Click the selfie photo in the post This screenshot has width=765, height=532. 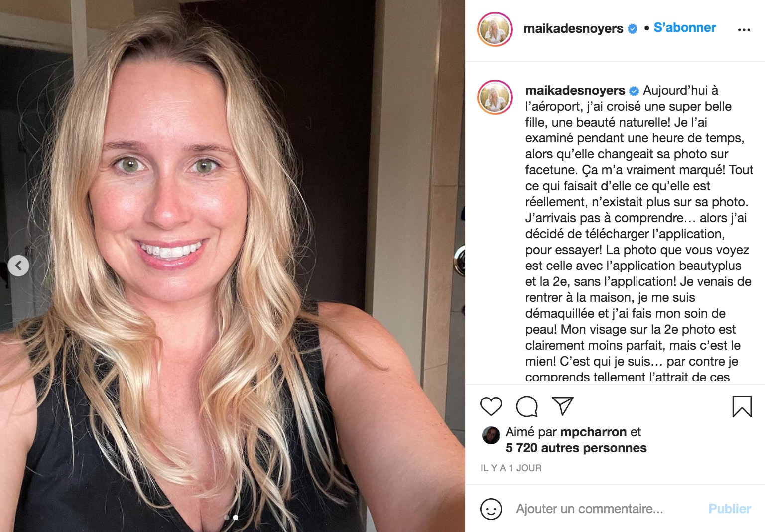233,266
